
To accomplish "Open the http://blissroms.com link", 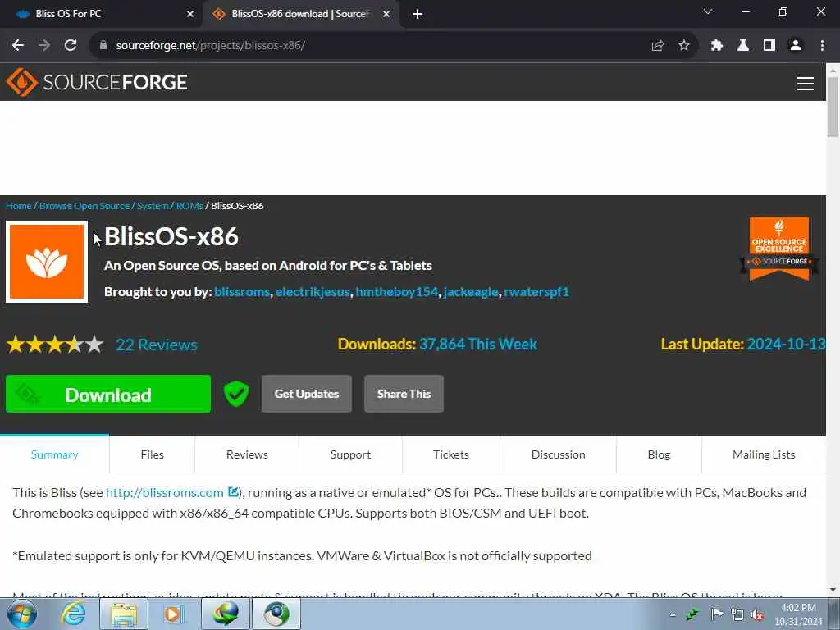I will 164,492.
